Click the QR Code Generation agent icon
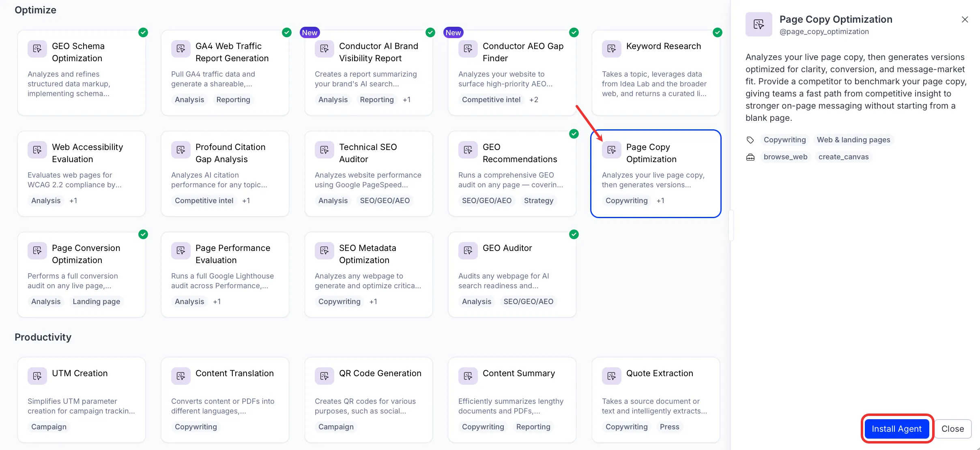The width and height of the screenshot is (980, 450). 324,376
